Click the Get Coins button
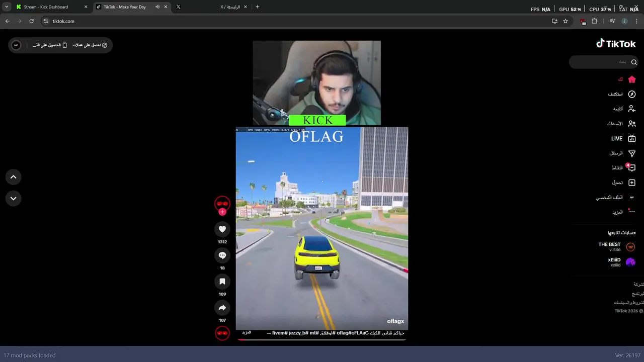The width and height of the screenshot is (644, 362). [90, 45]
